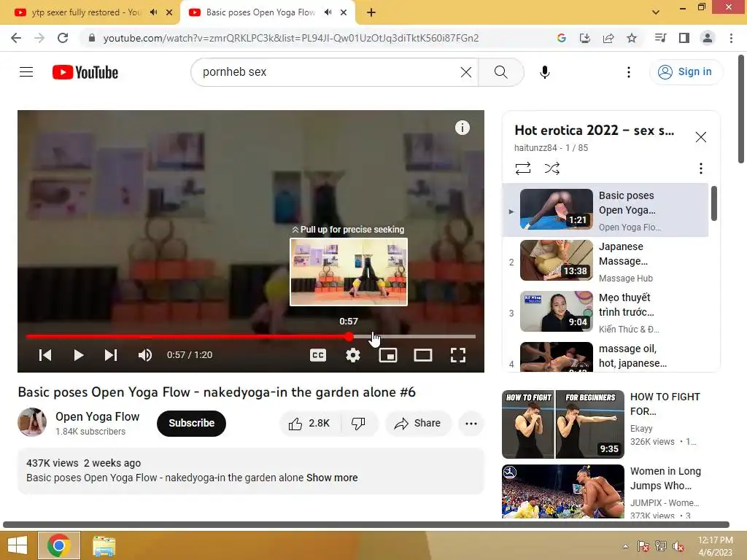Click the Sign in button

686,72
